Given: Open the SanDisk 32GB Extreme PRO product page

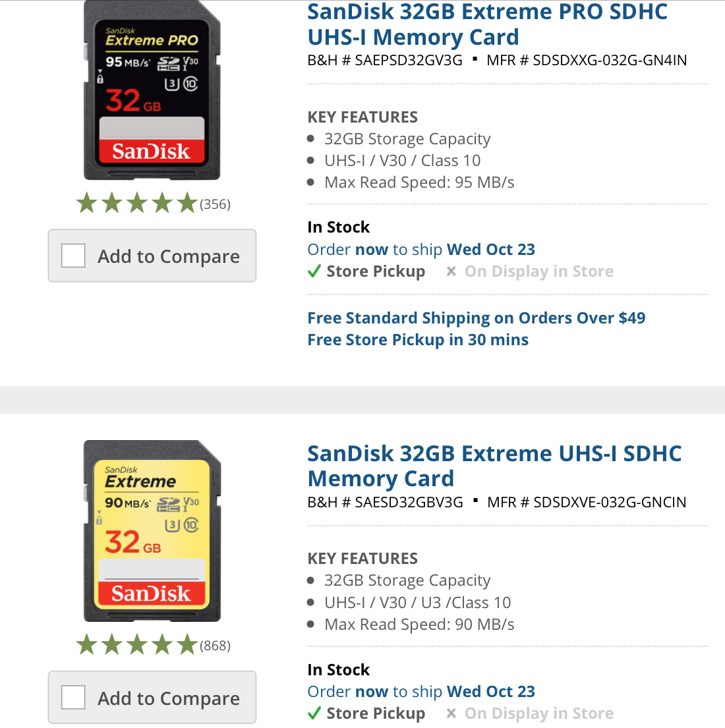Looking at the screenshot, I should pyautogui.click(x=486, y=24).
